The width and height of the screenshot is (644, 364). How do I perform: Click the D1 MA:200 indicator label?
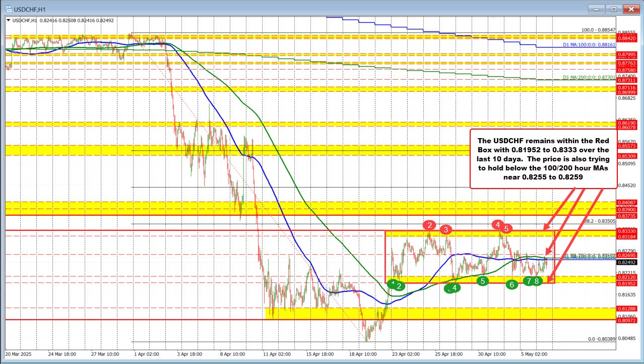pyautogui.click(x=589, y=78)
